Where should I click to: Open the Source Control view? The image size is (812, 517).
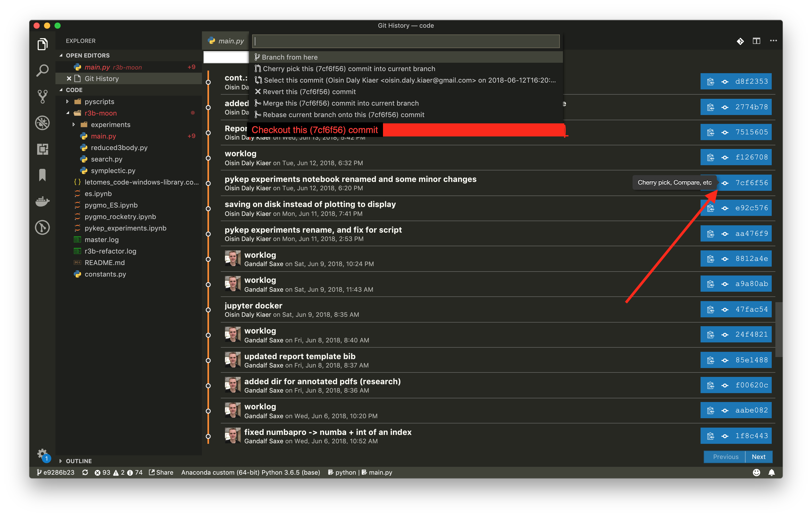click(42, 96)
